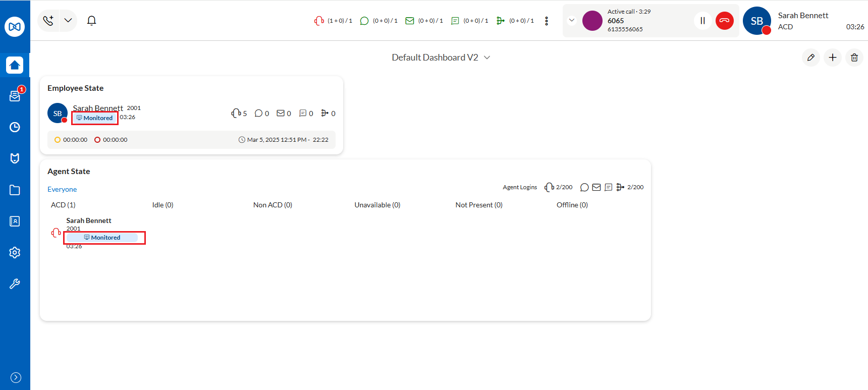The image size is (868, 390).
Task: Expand the left sidebar navigation arrow
Action: [x=16, y=377]
